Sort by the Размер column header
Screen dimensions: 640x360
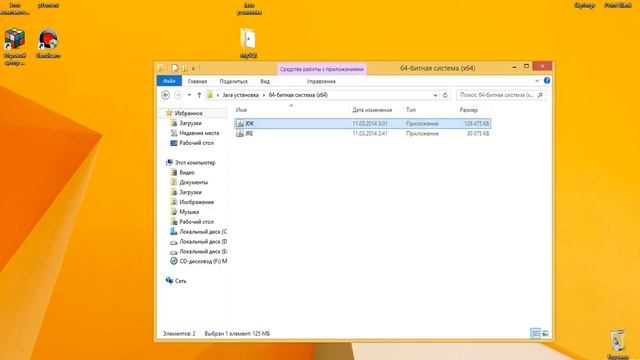(468, 110)
